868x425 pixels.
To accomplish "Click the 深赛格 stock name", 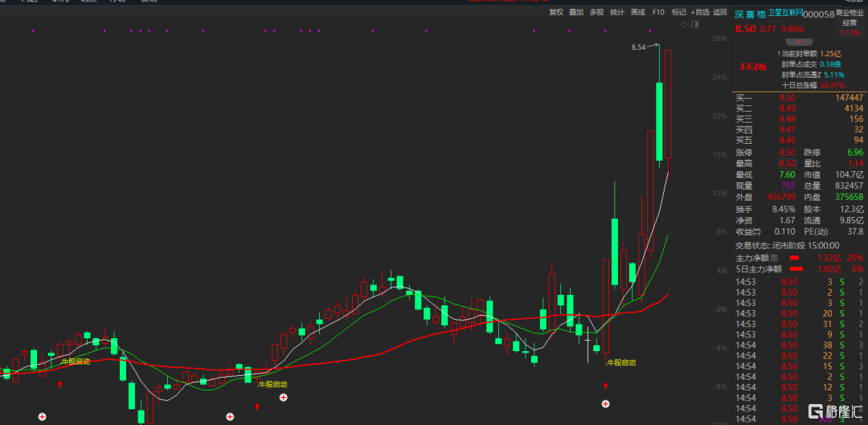I will click(x=750, y=14).
